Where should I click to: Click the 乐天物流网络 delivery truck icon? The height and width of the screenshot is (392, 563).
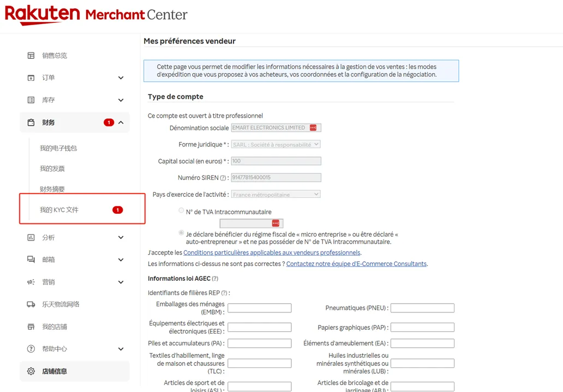[31, 305]
